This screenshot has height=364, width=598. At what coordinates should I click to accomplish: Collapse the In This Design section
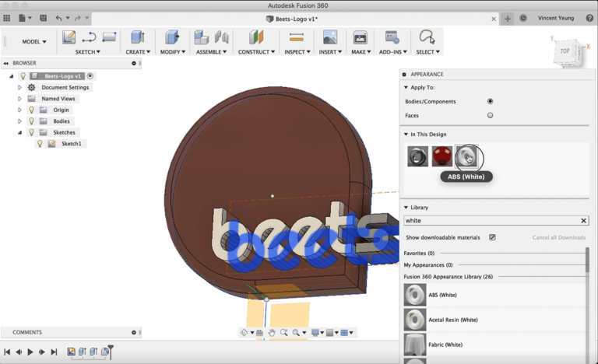[406, 134]
